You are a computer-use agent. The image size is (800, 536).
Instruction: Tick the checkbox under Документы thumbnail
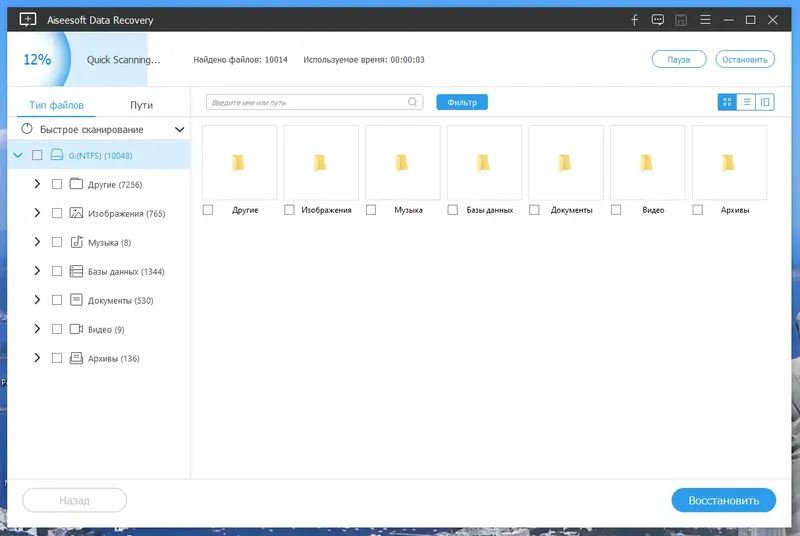click(x=534, y=210)
